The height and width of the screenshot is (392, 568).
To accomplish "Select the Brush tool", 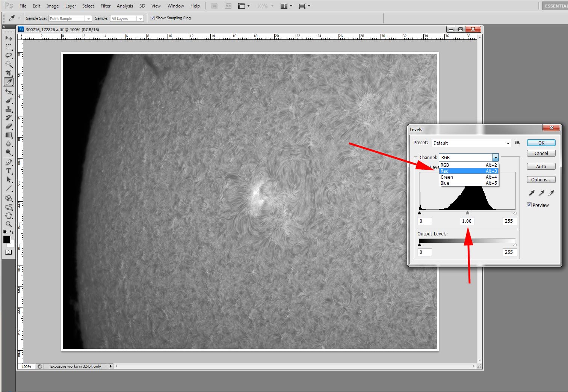I will coord(9,100).
